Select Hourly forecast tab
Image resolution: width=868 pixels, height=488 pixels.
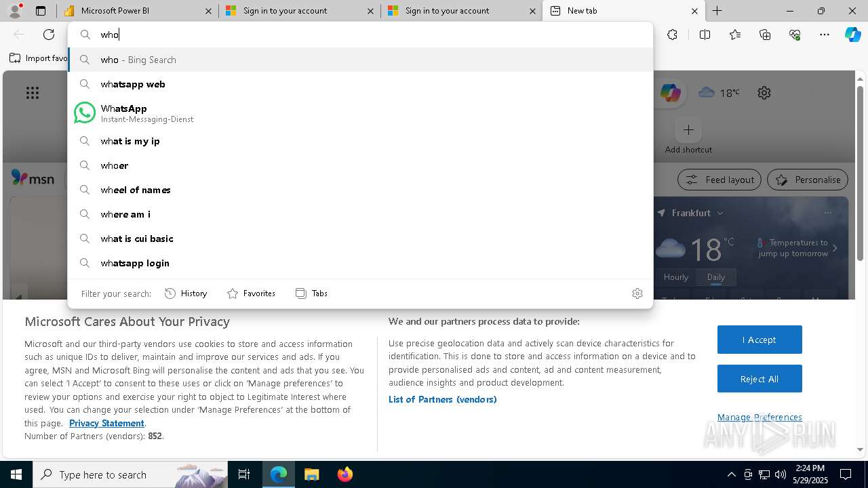pos(676,277)
